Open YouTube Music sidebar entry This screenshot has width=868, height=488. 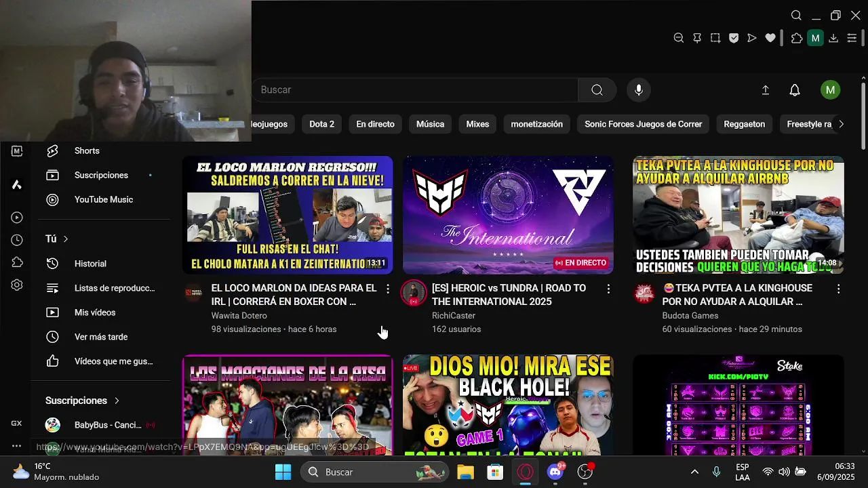click(103, 200)
